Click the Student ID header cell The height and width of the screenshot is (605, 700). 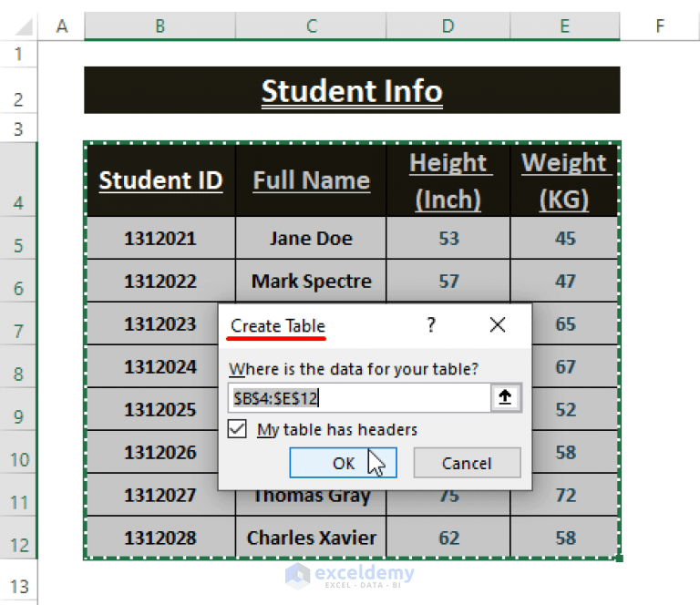coord(160,180)
